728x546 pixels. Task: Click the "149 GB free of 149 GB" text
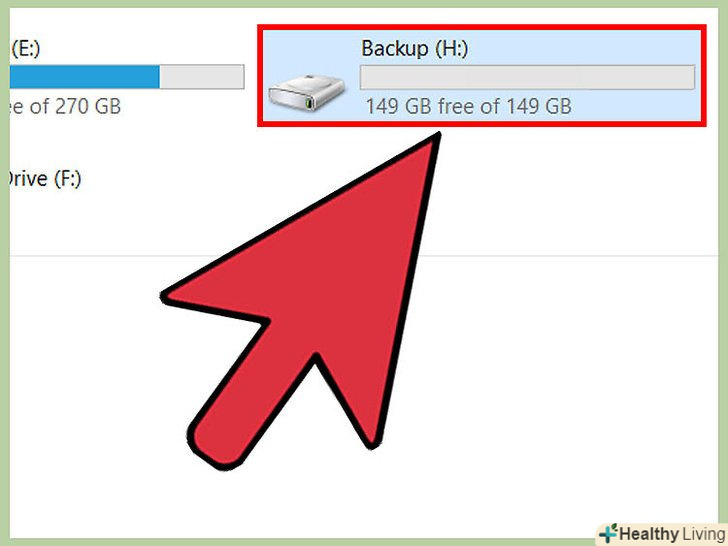click(468, 106)
